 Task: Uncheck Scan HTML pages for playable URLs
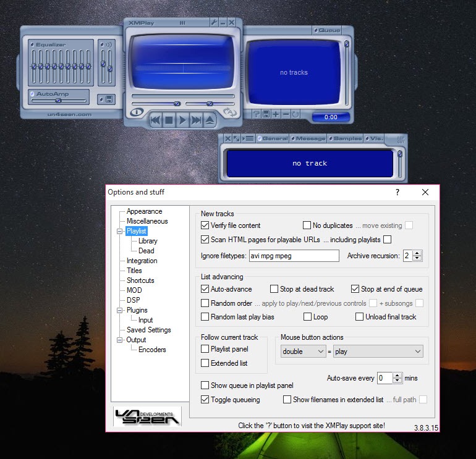pyautogui.click(x=205, y=240)
